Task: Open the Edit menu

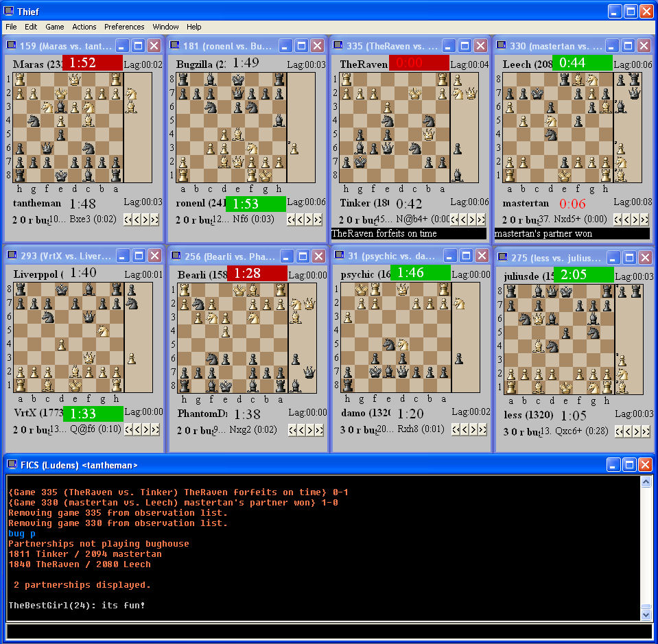Action: point(31,27)
